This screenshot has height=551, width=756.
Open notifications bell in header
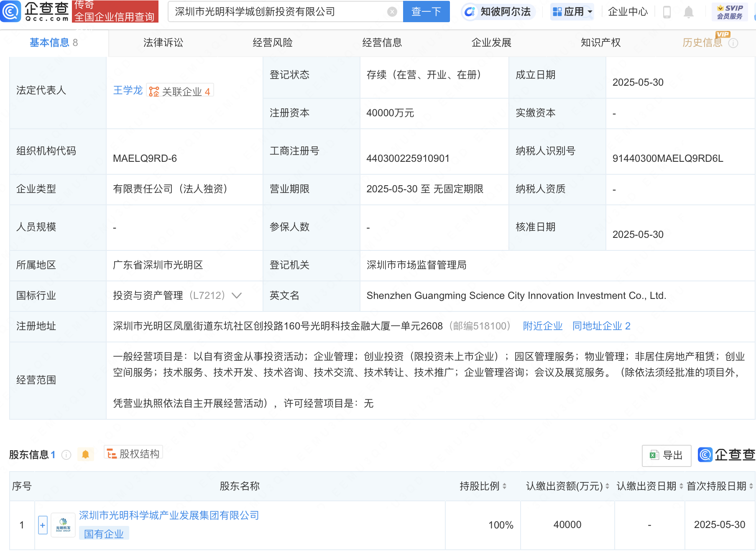pos(688,12)
